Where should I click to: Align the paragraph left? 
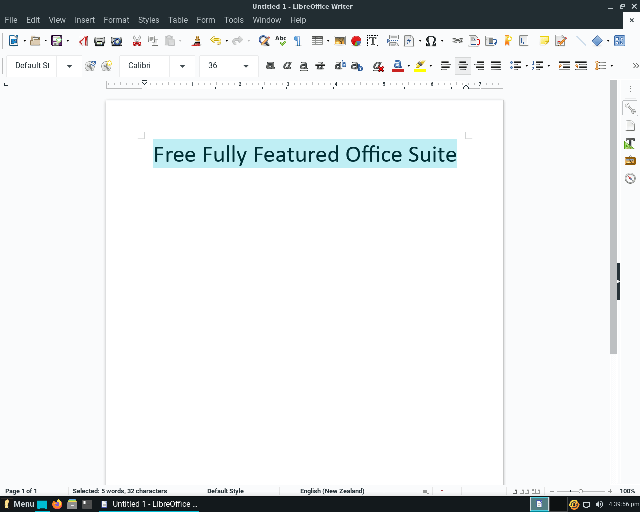pyautogui.click(x=446, y=66)
